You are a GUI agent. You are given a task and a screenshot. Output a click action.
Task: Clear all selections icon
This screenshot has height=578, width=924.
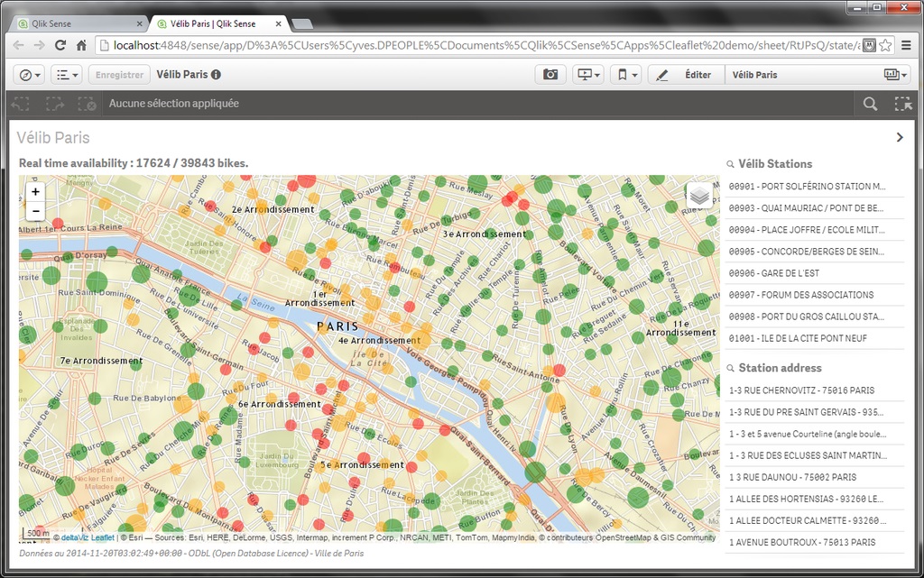pyautogui.click(x=88, y=104)
